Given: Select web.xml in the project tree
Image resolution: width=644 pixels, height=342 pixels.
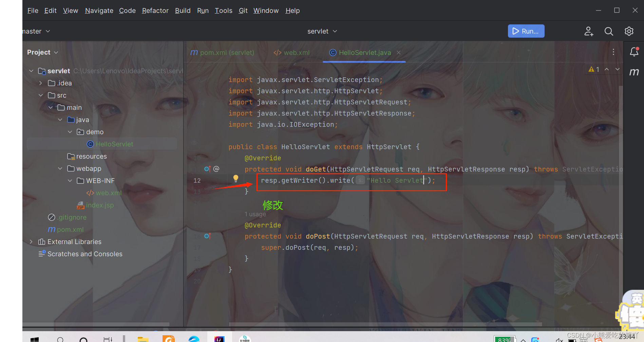Looking at the screenshot, I should (104, 193).
